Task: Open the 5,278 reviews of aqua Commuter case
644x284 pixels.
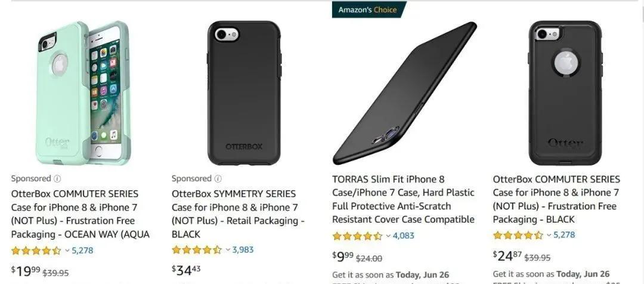Action: 82,251
